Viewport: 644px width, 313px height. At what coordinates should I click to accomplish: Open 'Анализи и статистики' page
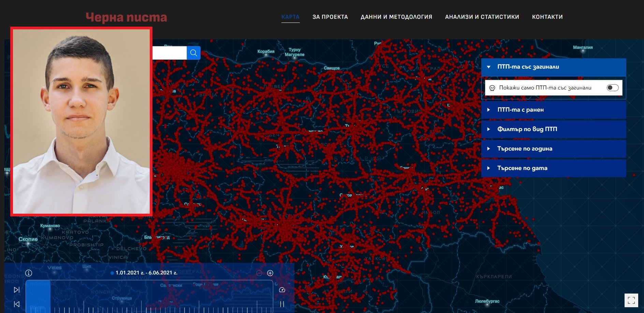pyautogui.click(x=482, y=17)
